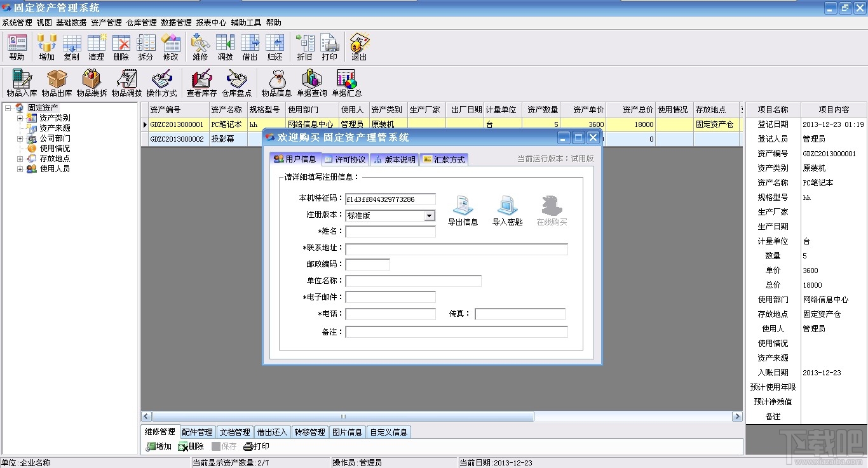Click the 退出 exit toolbar icon
Viewport: 868px width, 468px height.
pos(359,47)
